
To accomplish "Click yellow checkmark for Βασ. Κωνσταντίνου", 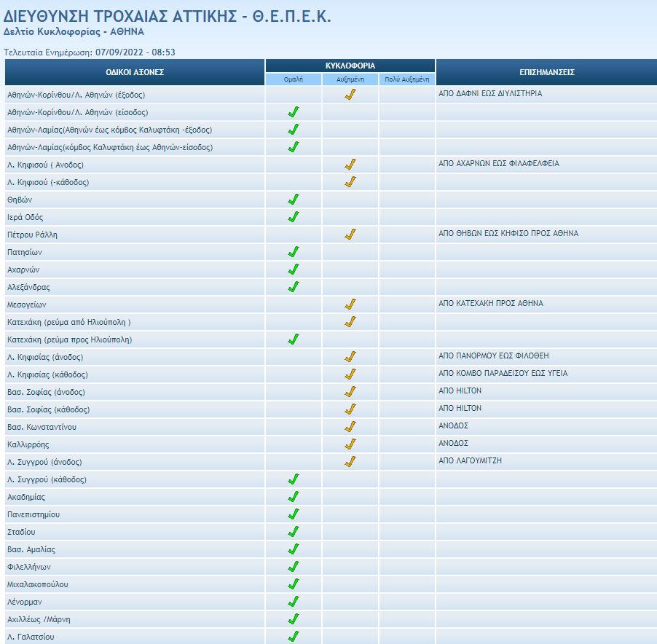I will (x=350, y=427).
